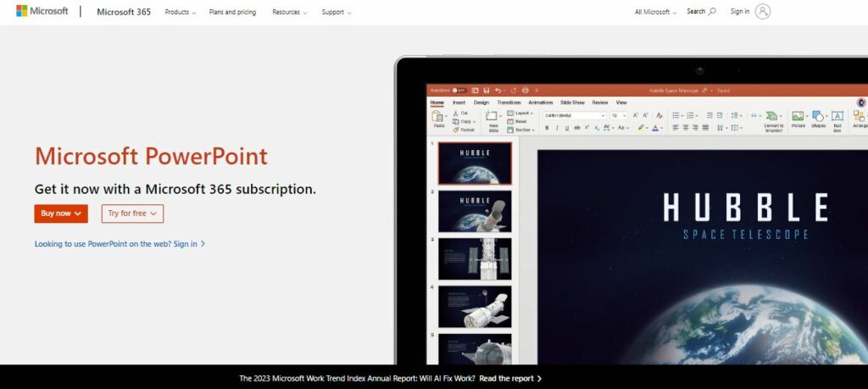Click the Center alignment icon
868x389 pixels.
(x=686, y=128)
